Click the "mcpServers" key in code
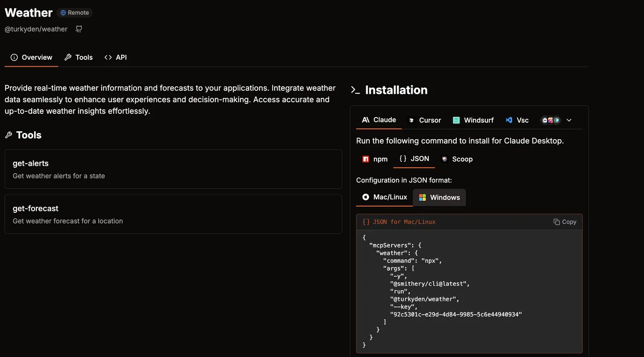 [x=391, y=245]
